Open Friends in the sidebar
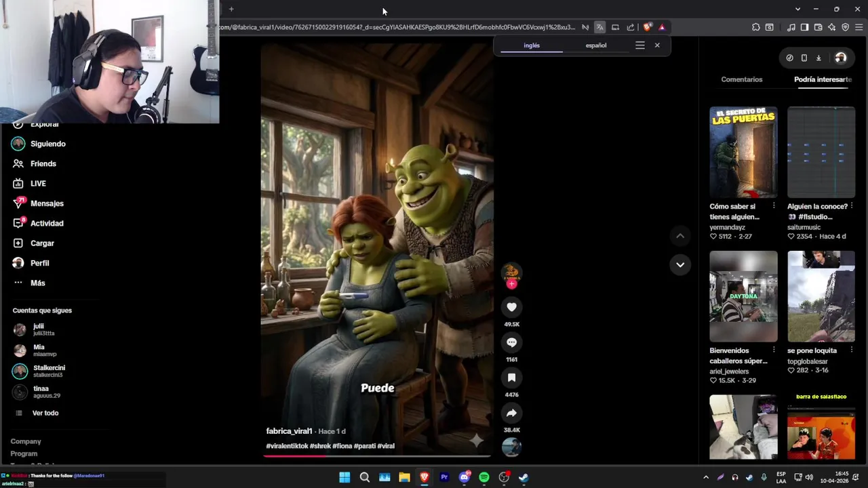This screenshot has height=488, width=868. tap(43, 163)
